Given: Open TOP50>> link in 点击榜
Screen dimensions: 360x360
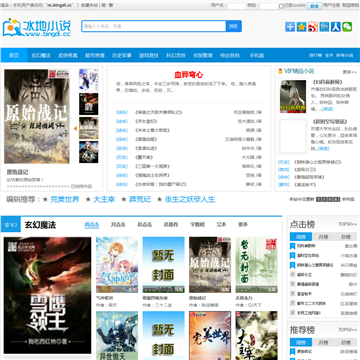Looking at the screenshot, I should [348, 224].
